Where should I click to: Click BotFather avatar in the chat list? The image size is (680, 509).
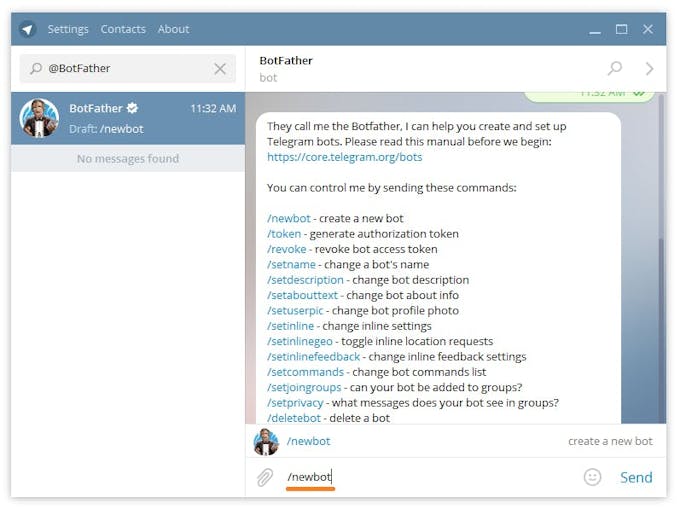click(x=40, y=118)
